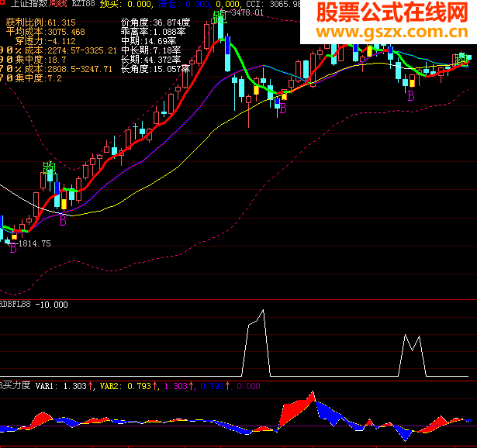This screenshot has height=448, width=477.
Task: Click the blue 清仓 value label
Action: [184, 4]
